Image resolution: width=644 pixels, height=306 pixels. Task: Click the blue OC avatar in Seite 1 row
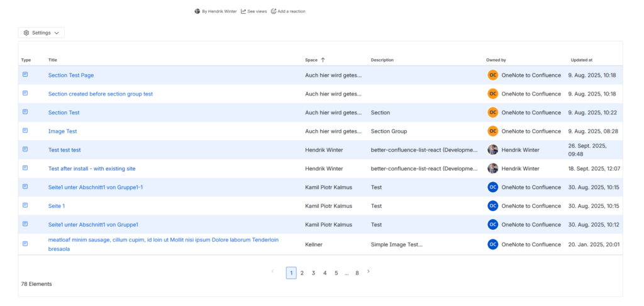point(492,206)
